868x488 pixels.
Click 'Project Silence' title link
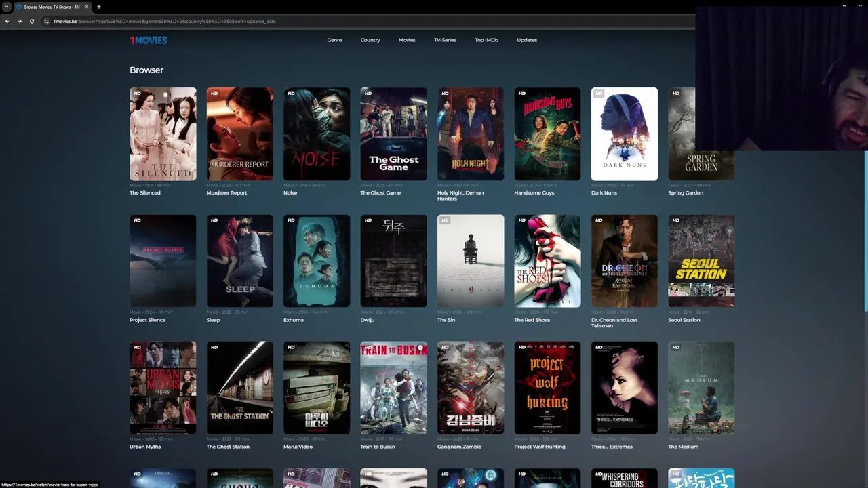148,320
